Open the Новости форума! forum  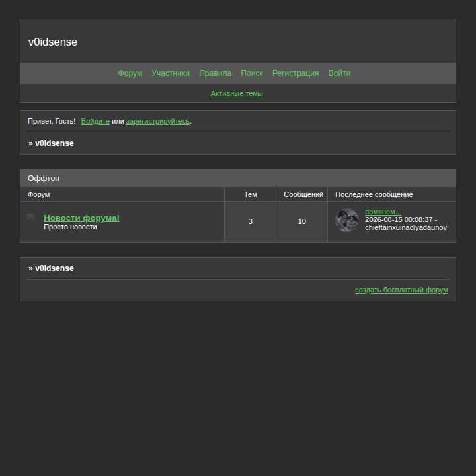pos(82,218)
